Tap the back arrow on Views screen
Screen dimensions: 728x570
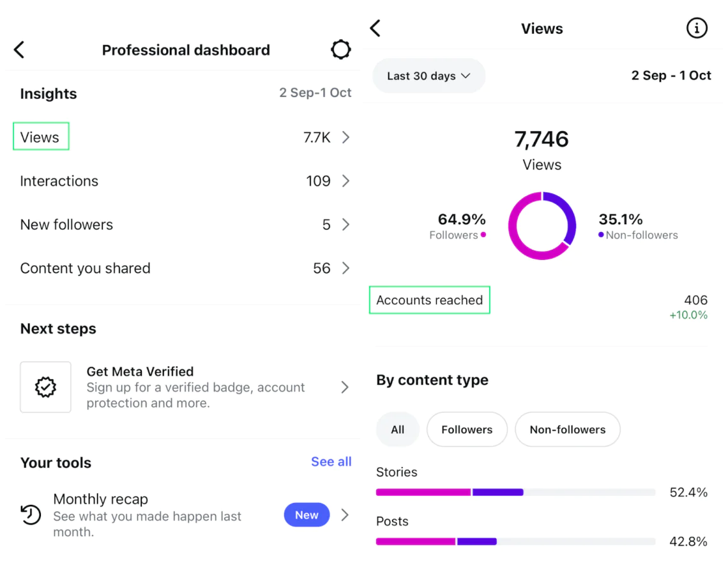(375, 28)
